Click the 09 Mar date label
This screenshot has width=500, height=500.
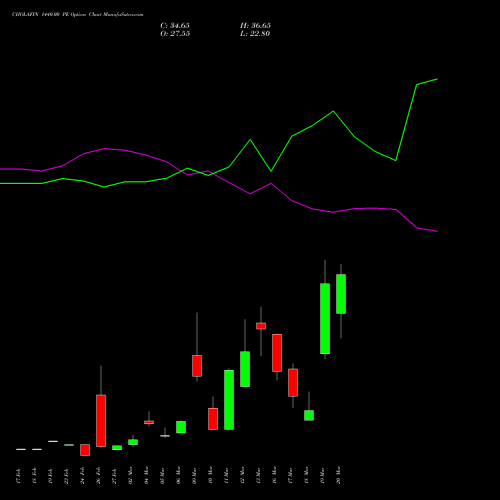coord(194,475)
